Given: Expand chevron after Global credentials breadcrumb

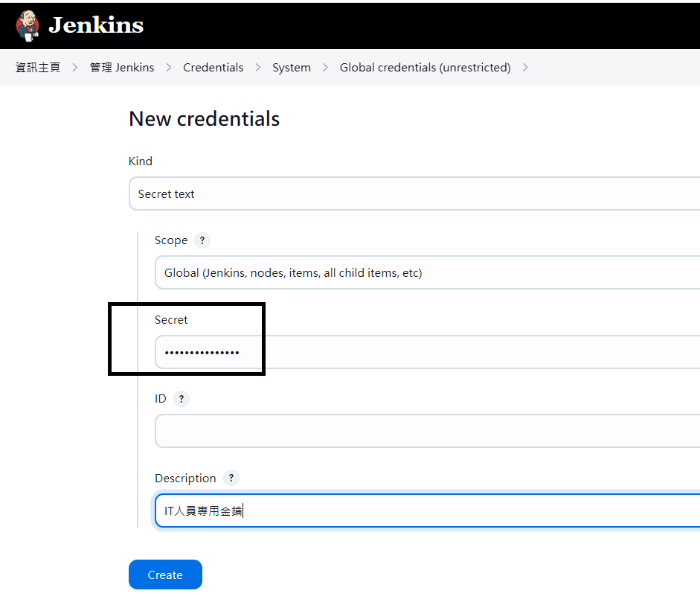Looking at the screenshot, I should (x=525, y=68).
